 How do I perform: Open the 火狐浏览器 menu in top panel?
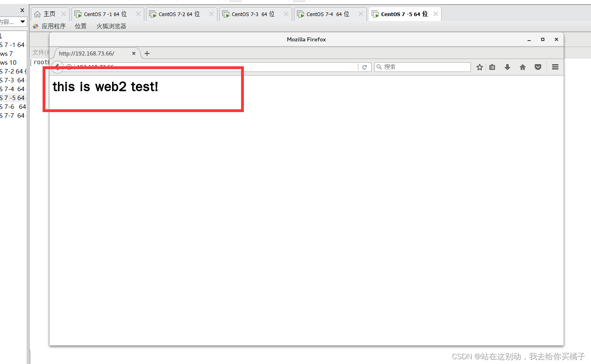coord(111,26)
